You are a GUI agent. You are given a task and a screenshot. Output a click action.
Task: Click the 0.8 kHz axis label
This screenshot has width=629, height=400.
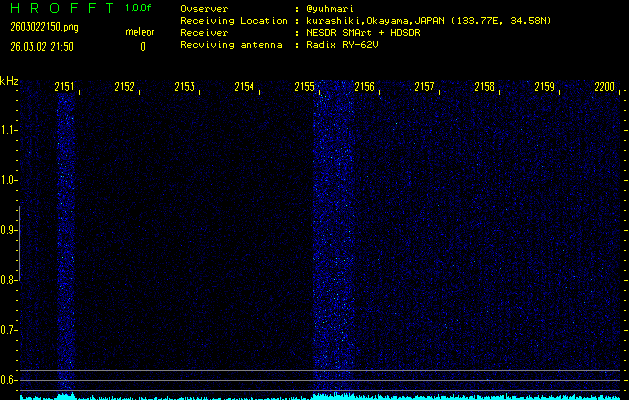[x=8, y=280]
